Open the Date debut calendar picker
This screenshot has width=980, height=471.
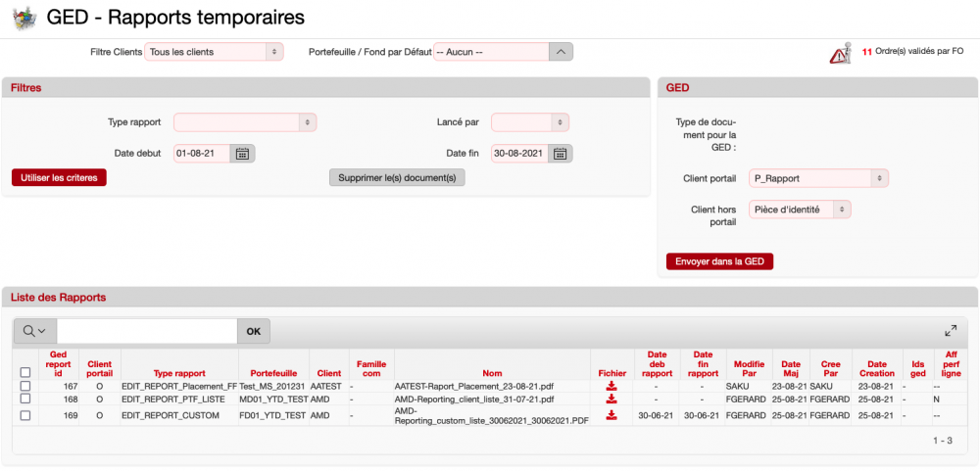tap(244, 154)
